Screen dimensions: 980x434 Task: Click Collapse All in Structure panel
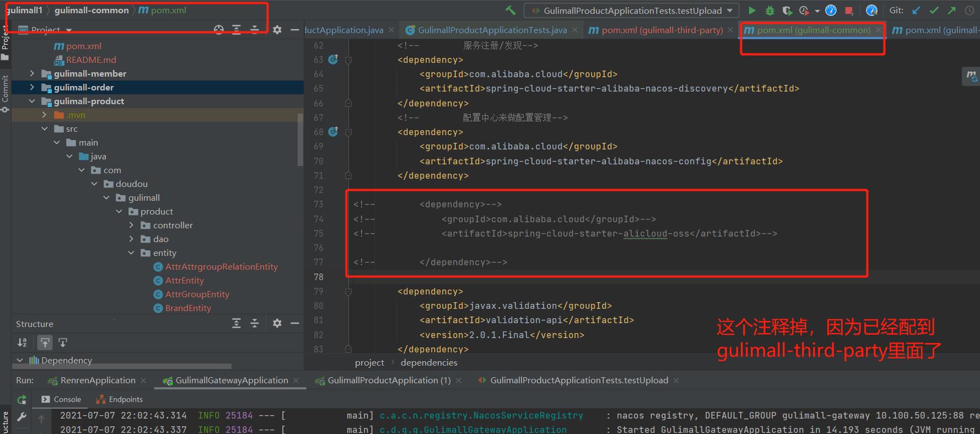[x=255, y=323]
